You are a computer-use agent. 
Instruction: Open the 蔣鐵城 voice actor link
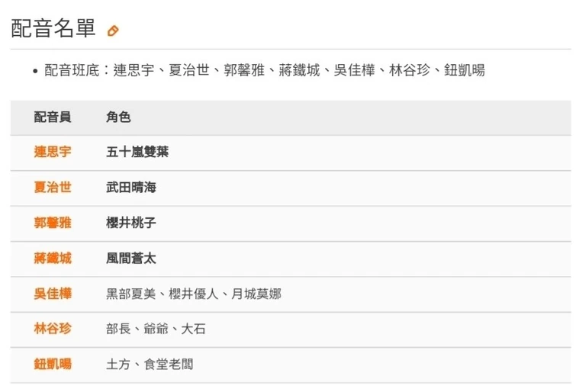tap(53, 258)
